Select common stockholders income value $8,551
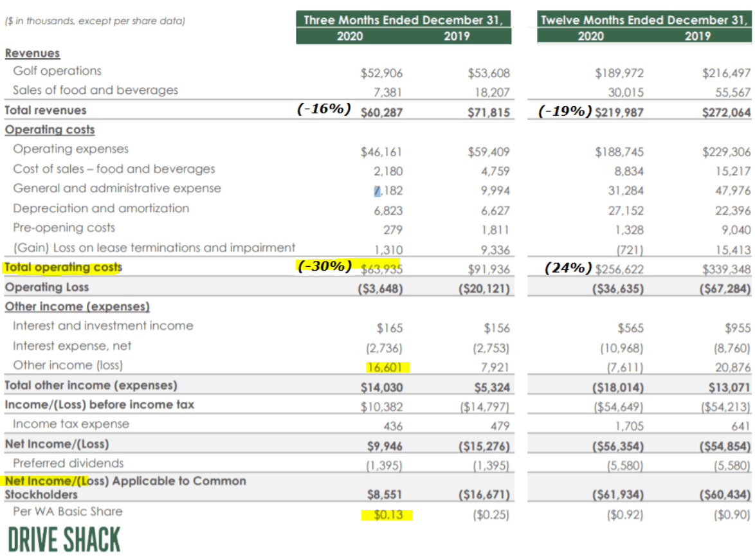The image size is (755, 560). [385, 495]
